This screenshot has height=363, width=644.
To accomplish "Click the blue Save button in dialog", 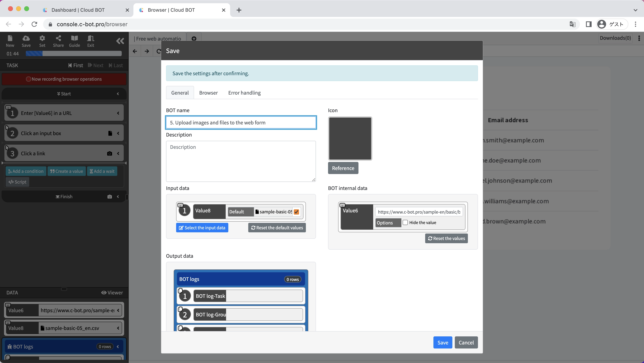I will coord(442,342).
